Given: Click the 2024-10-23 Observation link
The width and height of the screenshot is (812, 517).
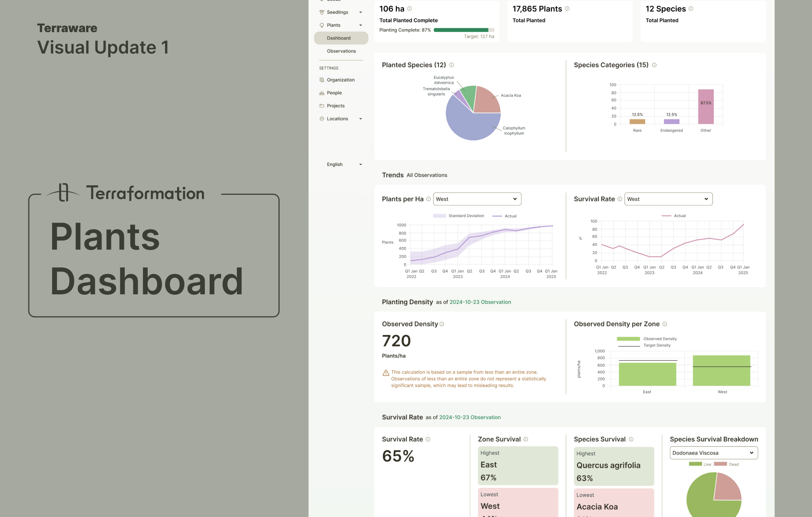Looking at the screenshot, I should (480, 302).
